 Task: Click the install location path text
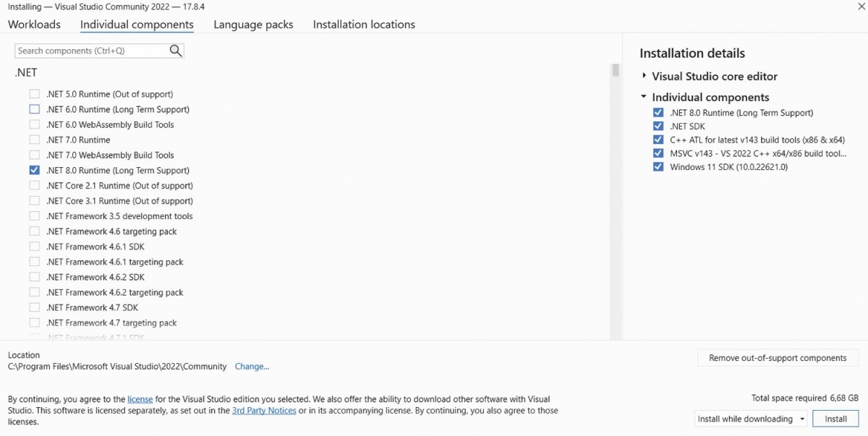tap(117, 367)
